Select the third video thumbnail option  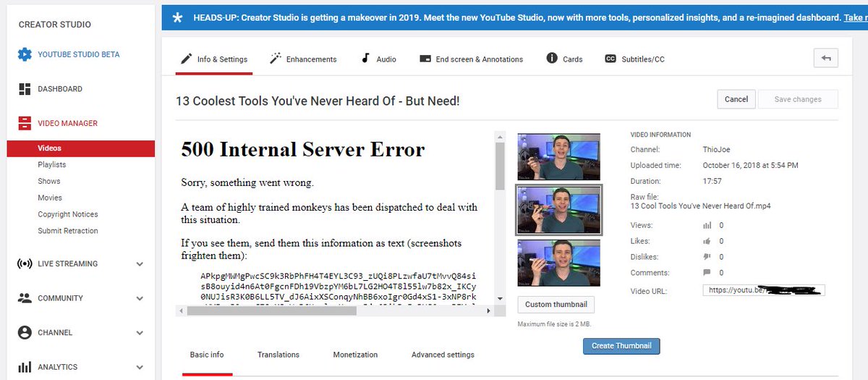point(558,263)
